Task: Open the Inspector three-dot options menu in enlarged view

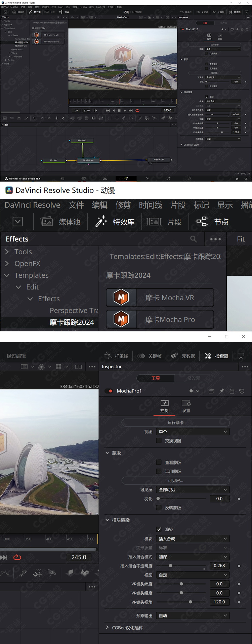Action: click(245, 367)
